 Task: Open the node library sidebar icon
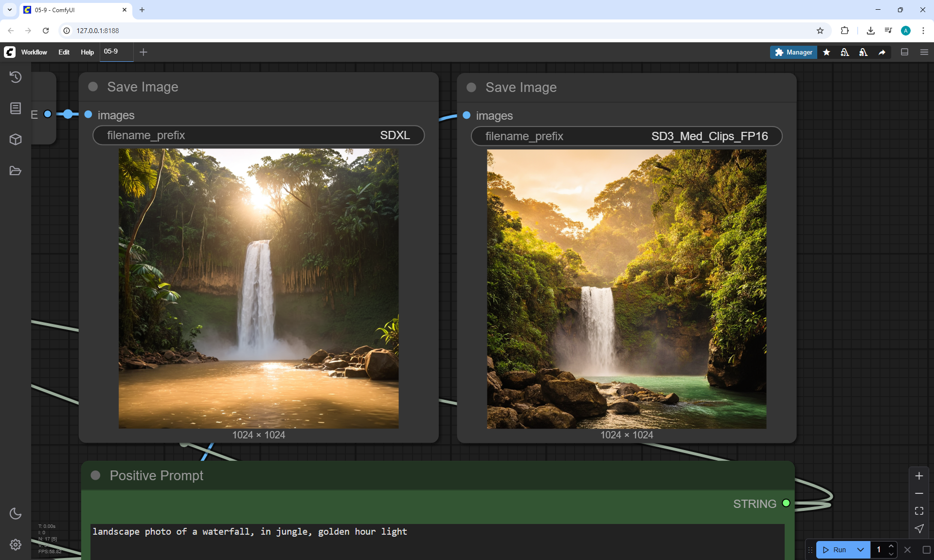coord(16,108)
